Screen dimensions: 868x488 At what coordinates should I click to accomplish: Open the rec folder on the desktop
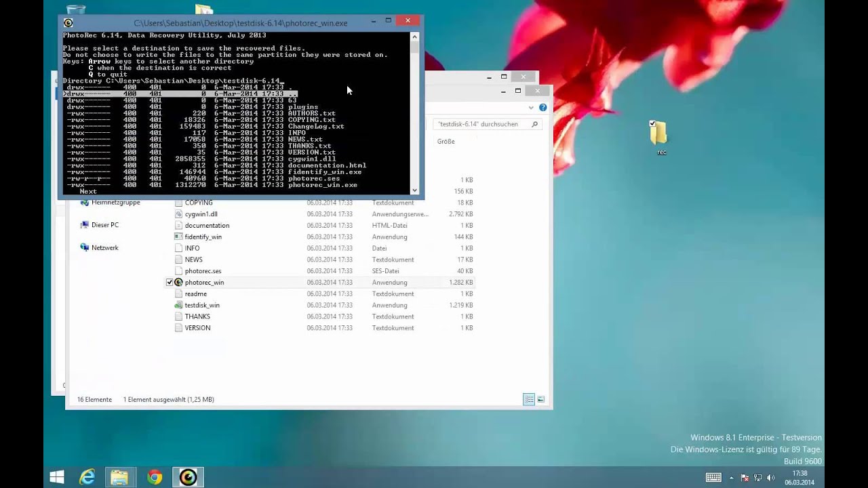(658, 134)
